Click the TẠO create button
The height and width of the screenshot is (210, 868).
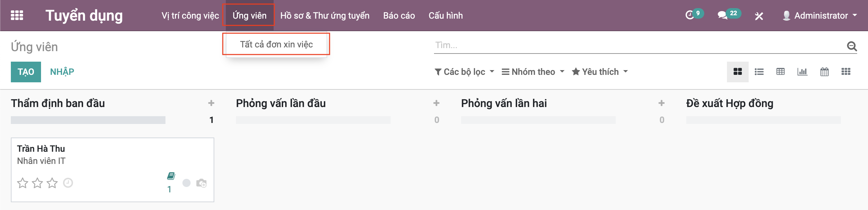point(26,72)
